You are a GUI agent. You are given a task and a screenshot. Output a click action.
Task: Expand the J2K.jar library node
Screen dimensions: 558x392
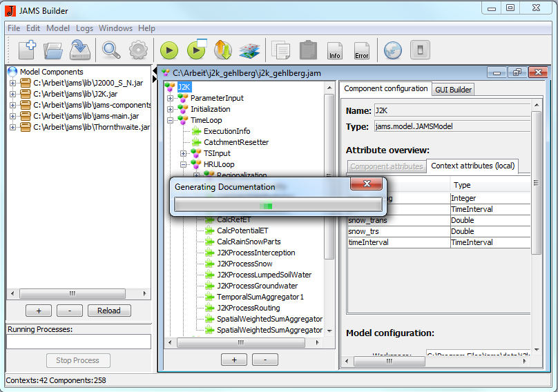12,94
